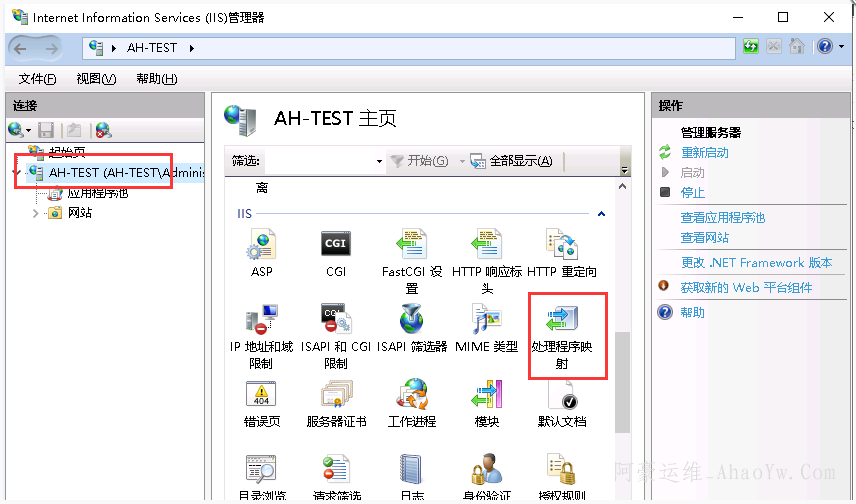The image size is (856, 504).
Task: Expand the 网站 tree node
Action: tap(37, 213)
